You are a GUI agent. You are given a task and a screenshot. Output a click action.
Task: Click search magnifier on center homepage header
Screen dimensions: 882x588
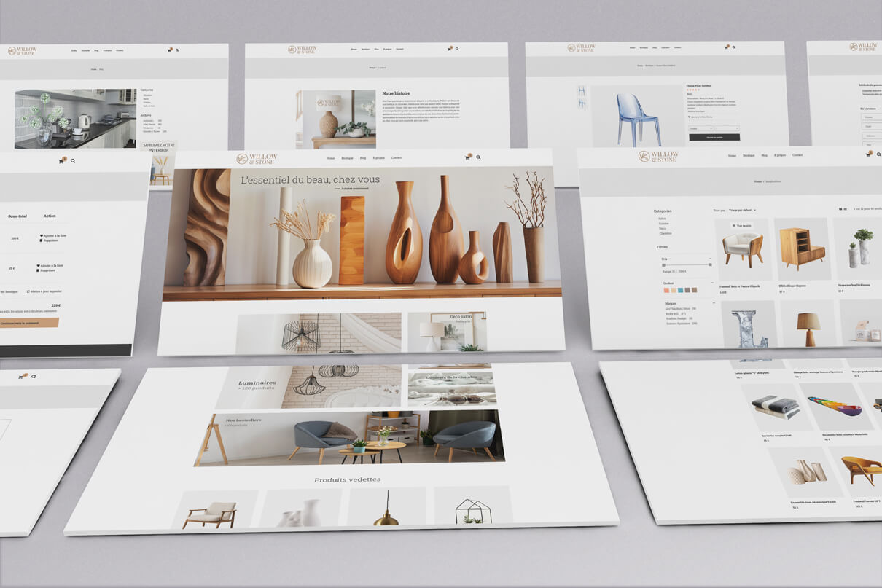tap(478, 157)
